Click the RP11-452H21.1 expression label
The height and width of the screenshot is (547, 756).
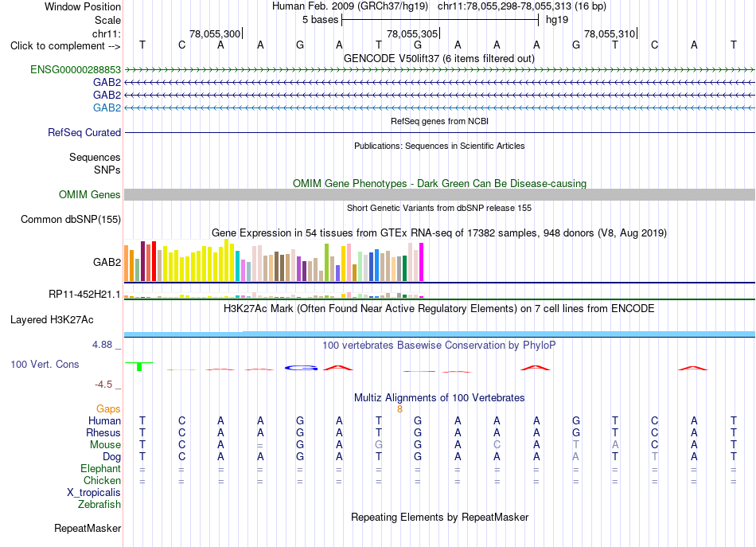(x=84, y=295)
